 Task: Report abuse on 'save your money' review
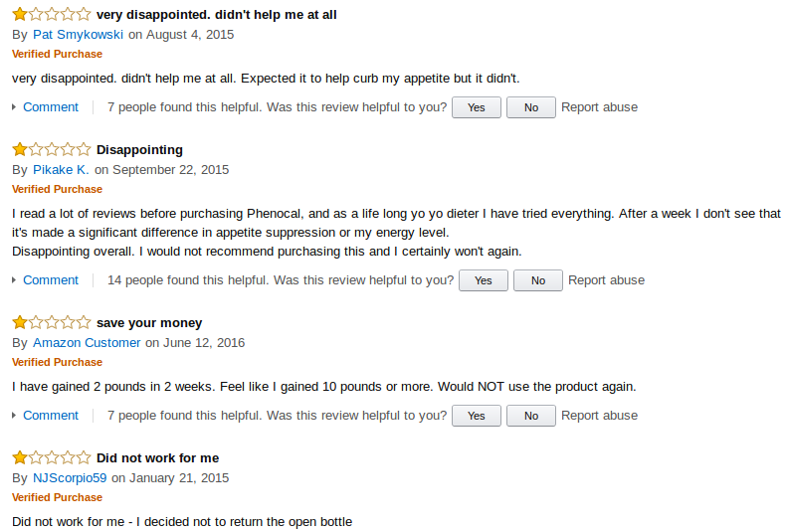coord(600,416)
